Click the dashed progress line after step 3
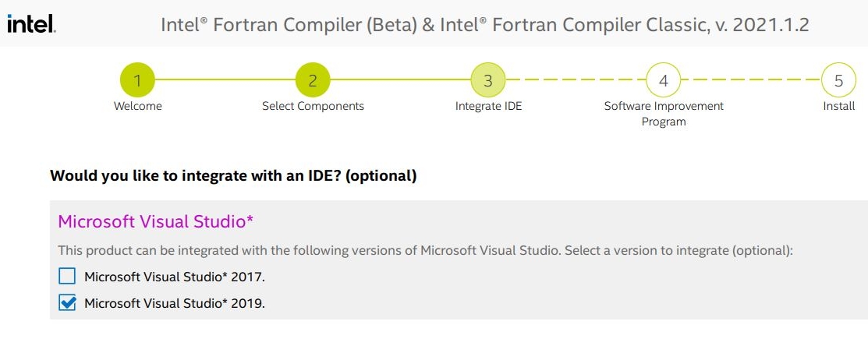This screenshot has width=868, height=360. pyautogui.click(x=576, y=80)
